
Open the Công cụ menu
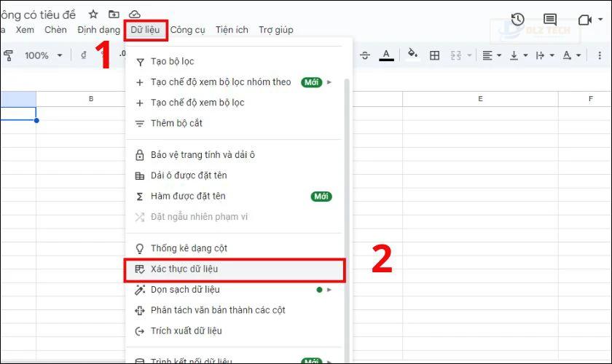tap(188, 30)
